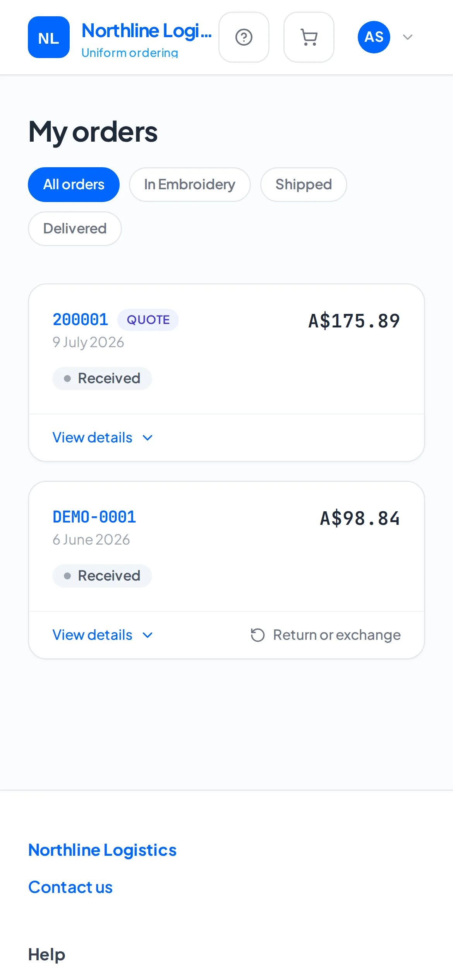The height and width of the screenshot is (980, 453).
Task: Filter orders by In Embroidery
Action: (190, 185)
